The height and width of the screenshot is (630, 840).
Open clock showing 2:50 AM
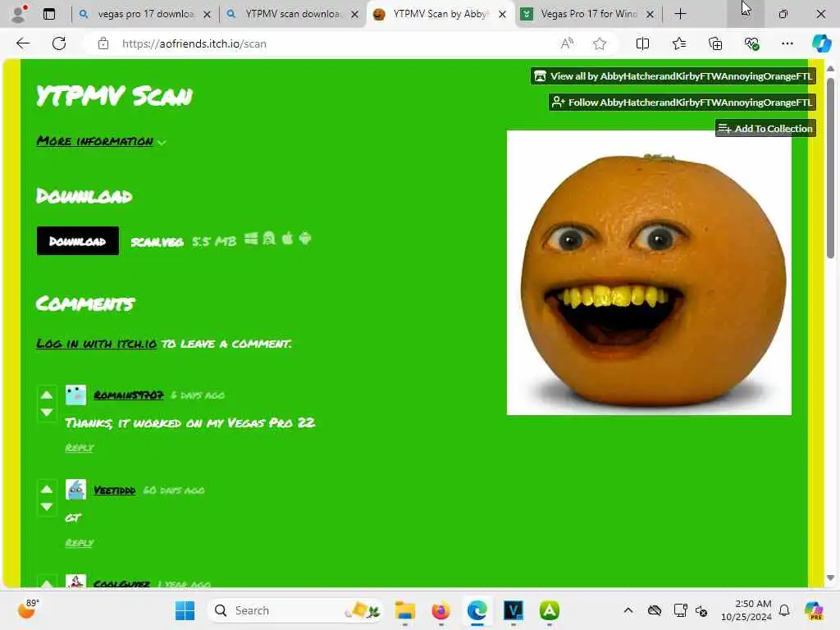tap(746, 610)
